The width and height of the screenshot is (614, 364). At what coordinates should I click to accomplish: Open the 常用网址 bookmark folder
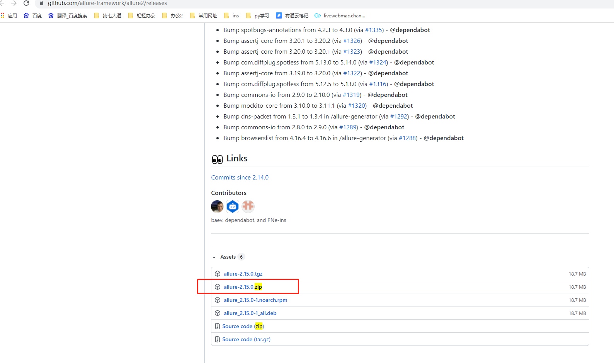click(204, 15)
